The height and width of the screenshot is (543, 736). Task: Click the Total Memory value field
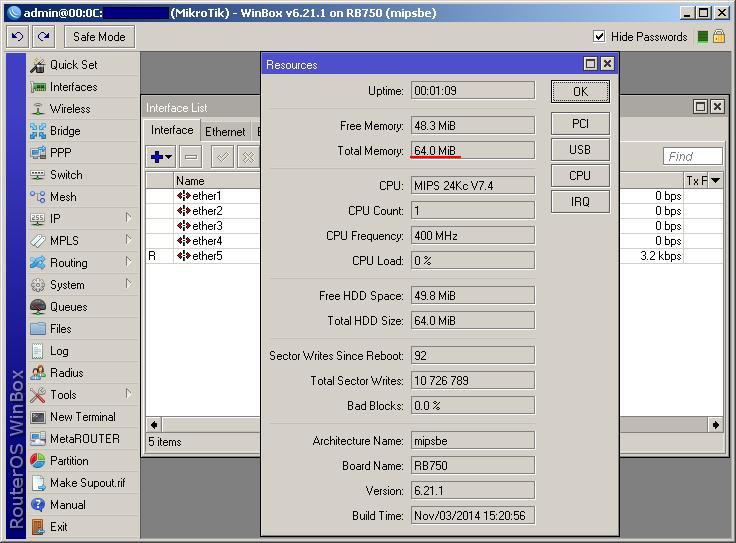(473, 151)
